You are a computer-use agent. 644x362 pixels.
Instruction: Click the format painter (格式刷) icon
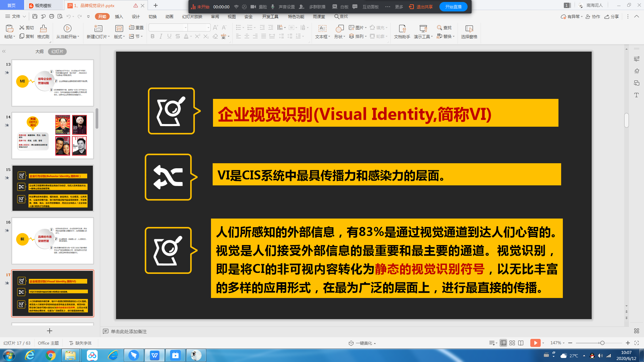[43, 28]
